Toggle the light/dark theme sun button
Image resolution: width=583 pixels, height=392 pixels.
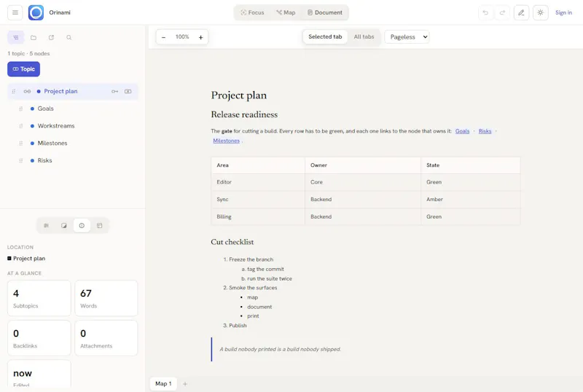[540, 12]
